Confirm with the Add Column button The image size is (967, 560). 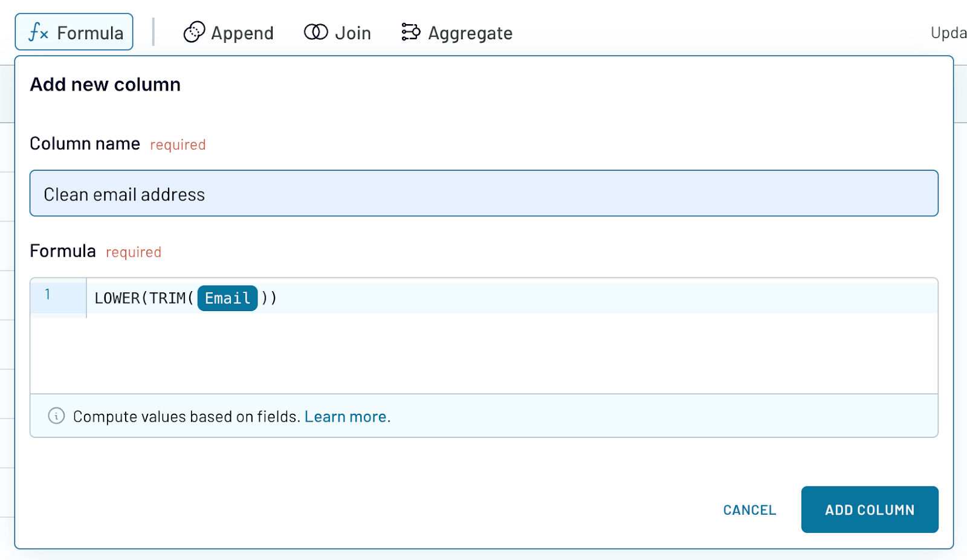[x=869, y=509]
